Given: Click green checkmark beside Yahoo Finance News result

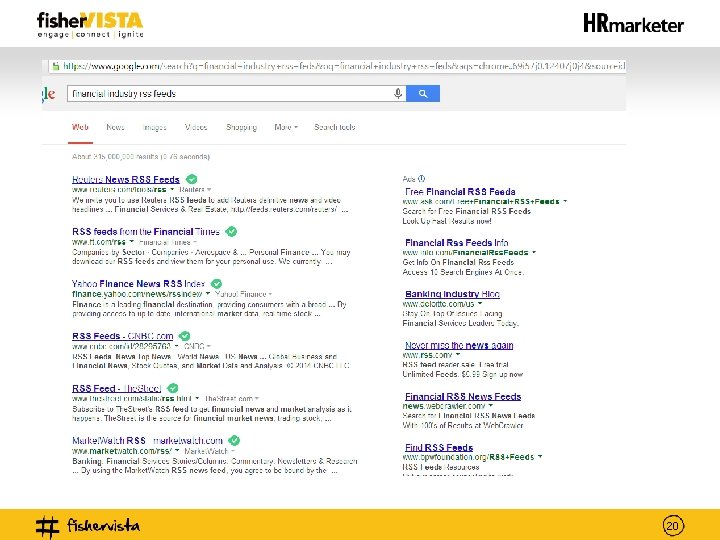Looking at the screenshot, I should (x=216, y=284).
